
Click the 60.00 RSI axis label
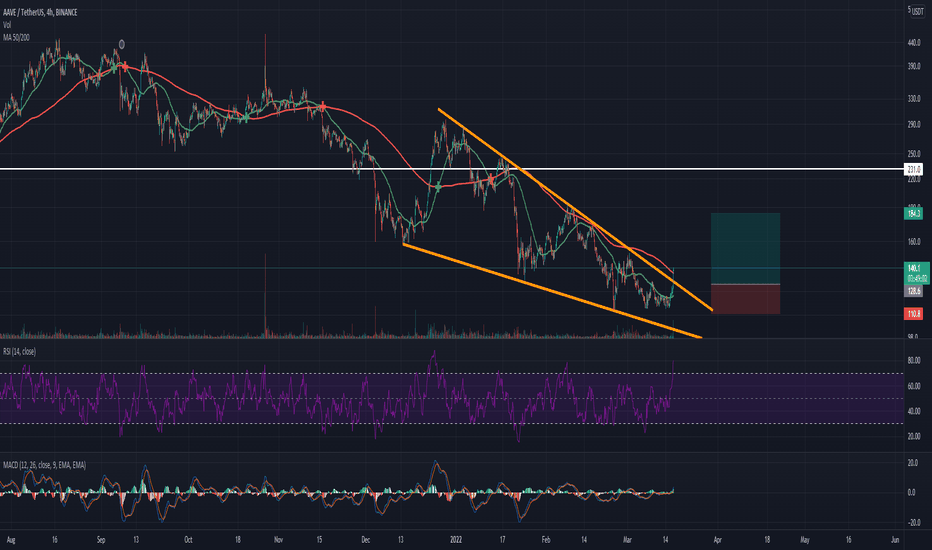[x=914, y=386]
